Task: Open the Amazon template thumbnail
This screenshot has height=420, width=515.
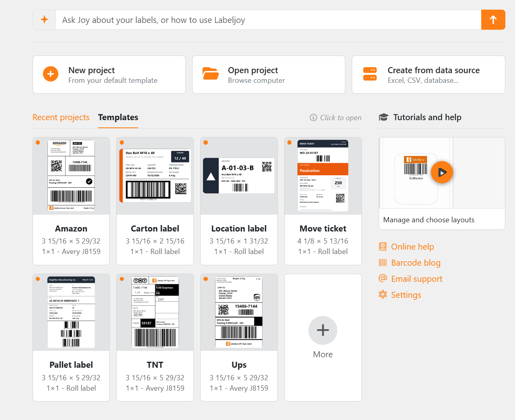Action: coord(71,176)
